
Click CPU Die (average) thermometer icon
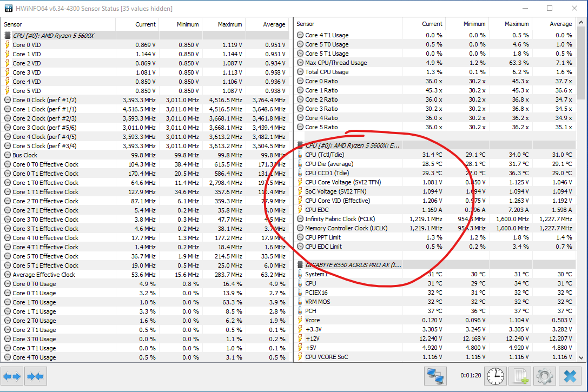click(300, 164)
